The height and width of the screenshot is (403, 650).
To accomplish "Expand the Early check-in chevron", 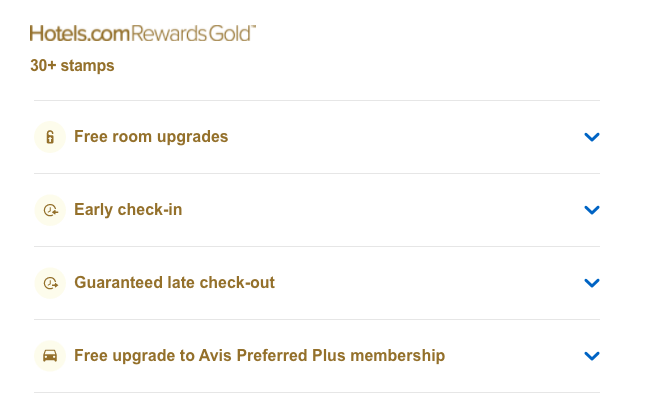I will (x=591, y=210).
